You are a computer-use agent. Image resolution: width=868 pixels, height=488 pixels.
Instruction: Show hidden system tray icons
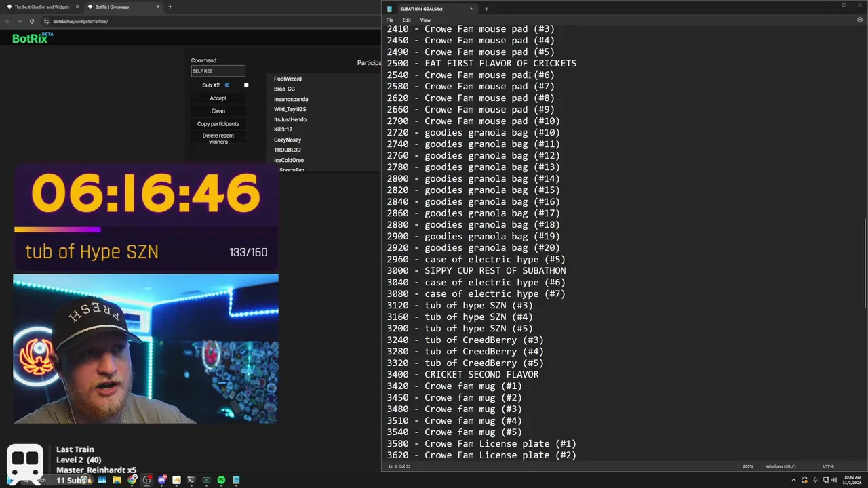click(x=793, y=480)
